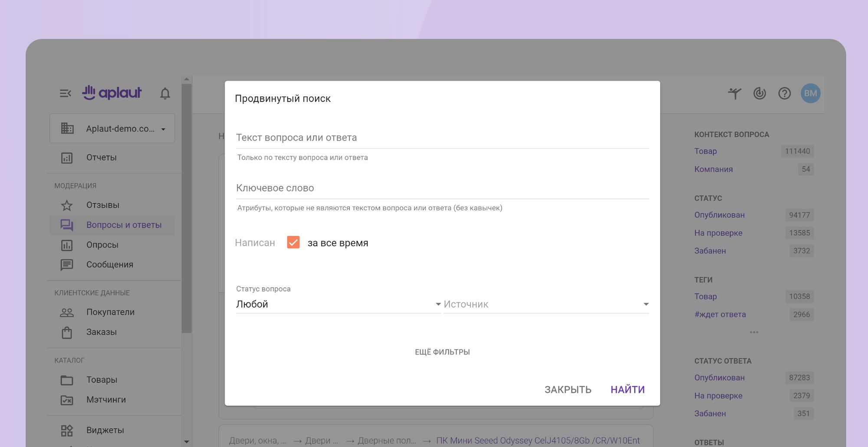868x447 pixels.
Task: Click the ЗАКРЫТЬ button
Action: 568,390
